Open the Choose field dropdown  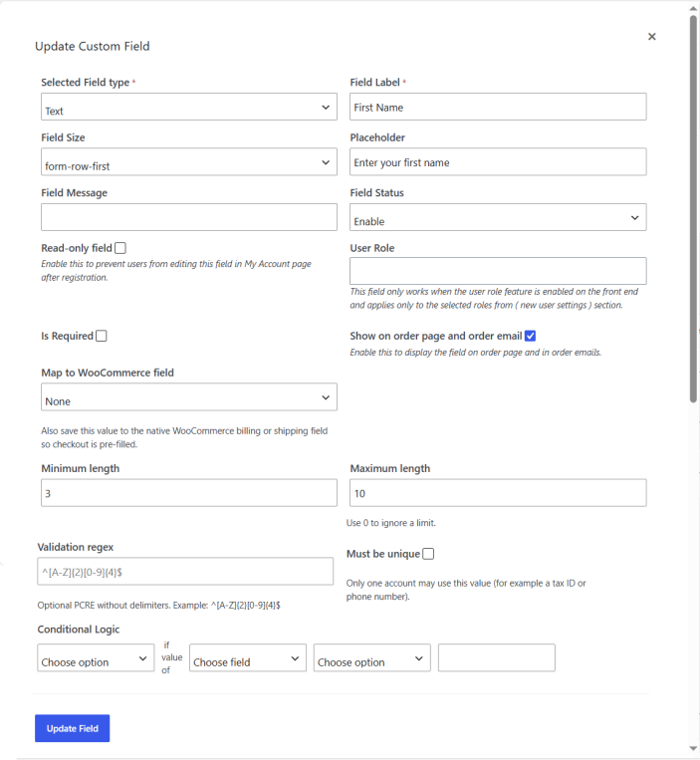pyautogui.click(x=248, y=657)
